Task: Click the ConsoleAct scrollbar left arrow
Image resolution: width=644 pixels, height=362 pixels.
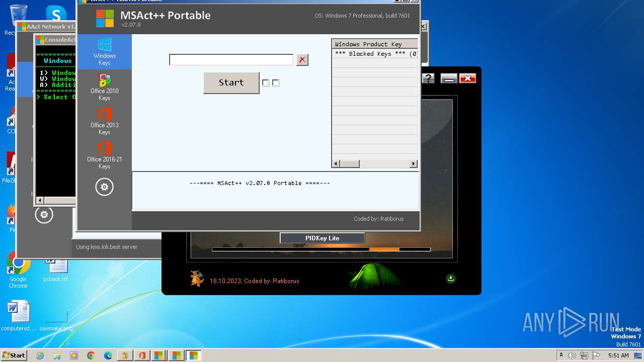Action: [x=40, y=200]
